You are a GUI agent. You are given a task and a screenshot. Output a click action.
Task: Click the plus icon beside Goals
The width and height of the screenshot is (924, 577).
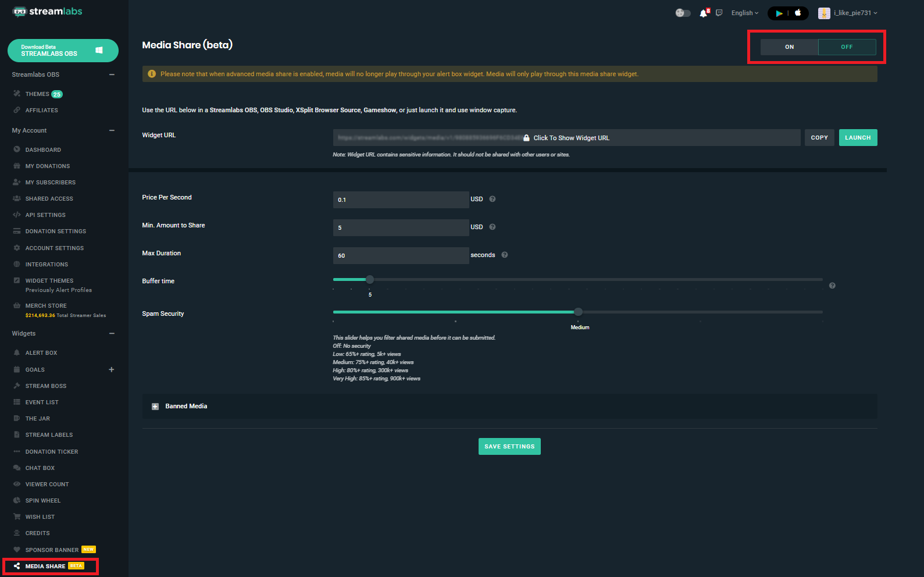coord(111,369)
